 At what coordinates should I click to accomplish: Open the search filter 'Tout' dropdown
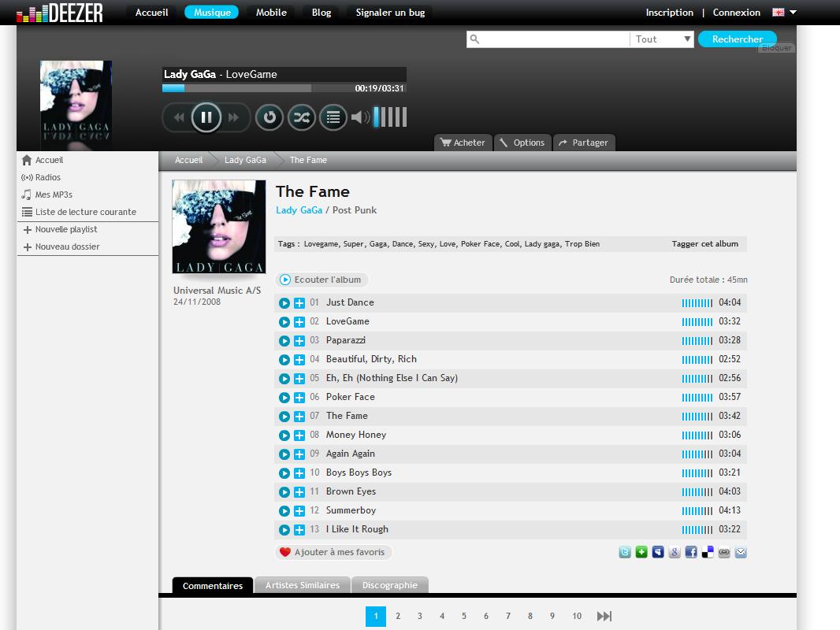663,39
